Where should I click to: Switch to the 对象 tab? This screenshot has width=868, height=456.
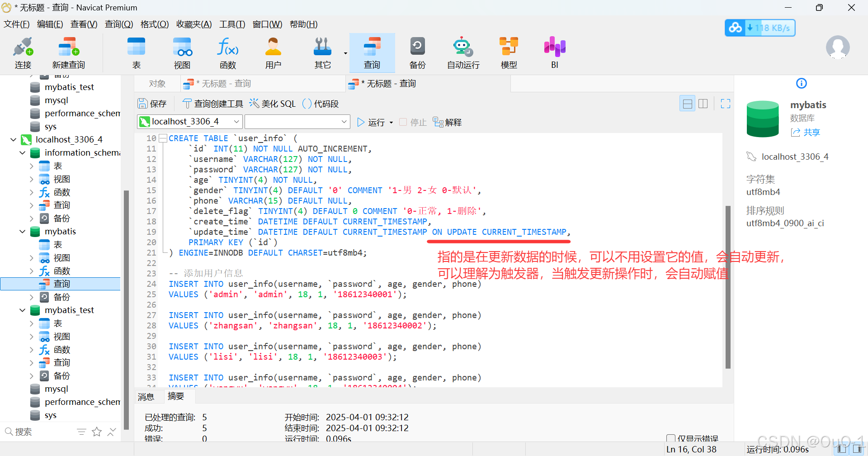coord(157,84)
